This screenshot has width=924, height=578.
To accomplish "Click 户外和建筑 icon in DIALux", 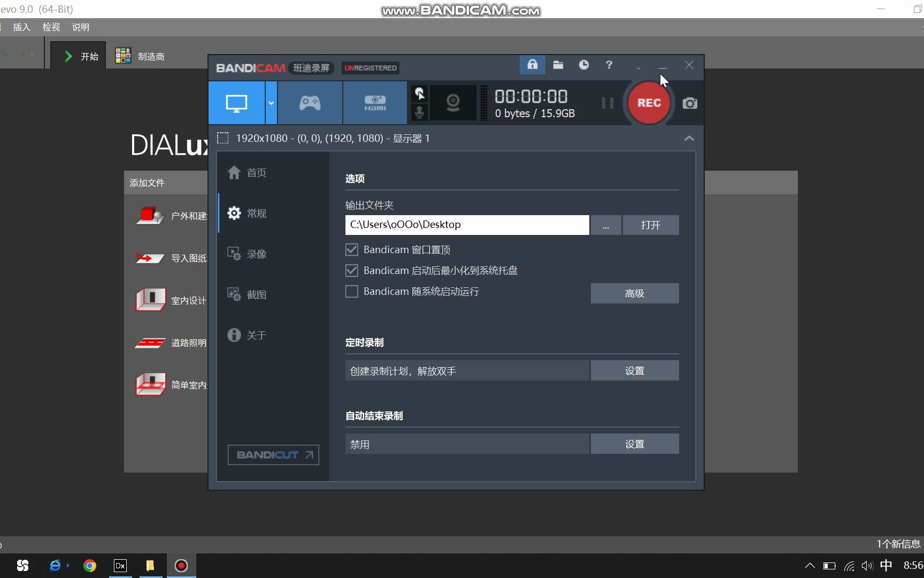I will pyautogui.click(x=150, y=216).
